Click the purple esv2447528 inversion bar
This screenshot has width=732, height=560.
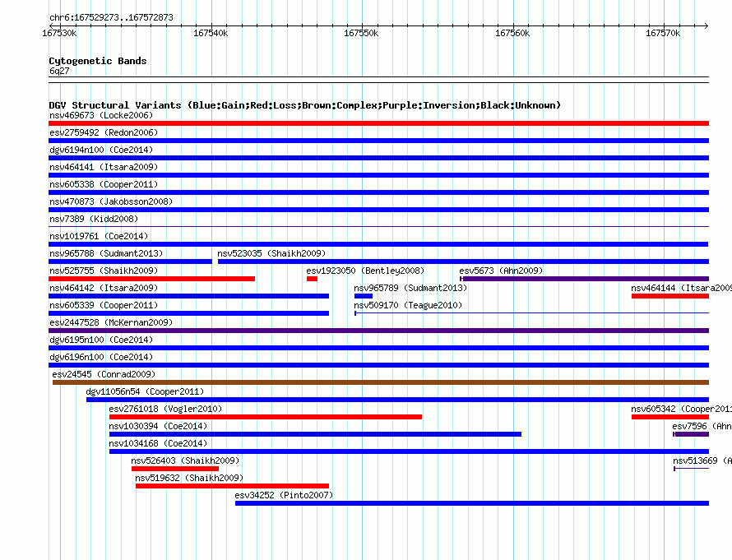(378, 331)
